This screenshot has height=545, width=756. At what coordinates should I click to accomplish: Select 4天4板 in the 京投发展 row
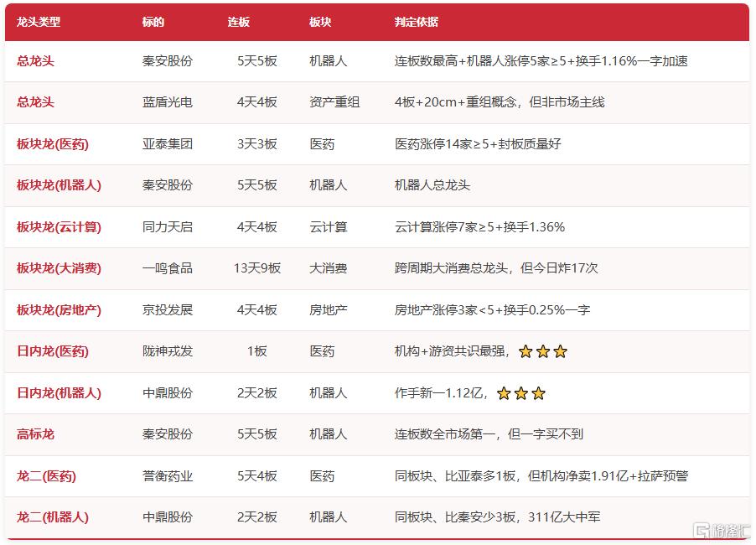coord(257,310)
